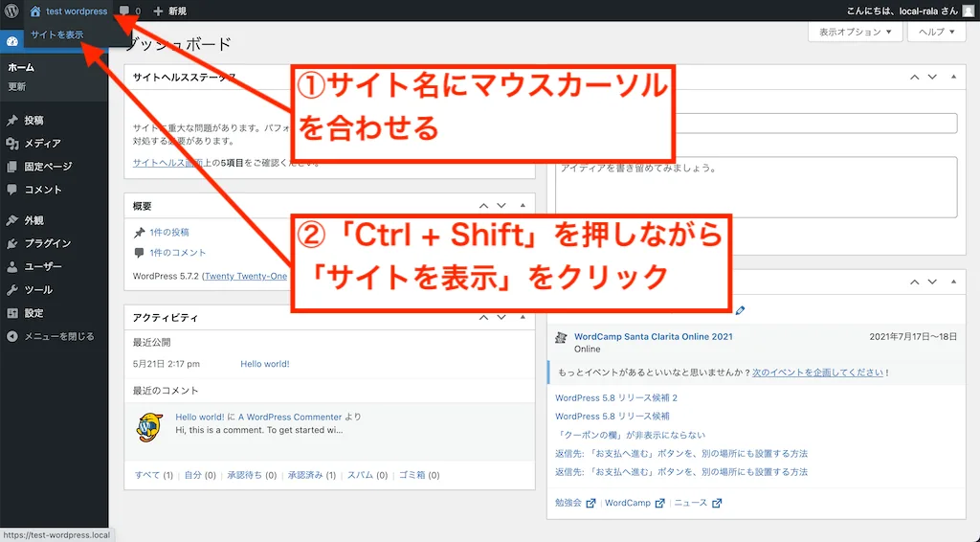Move アクティビティ widget up
Screen dimensions: 980x542
(x=483, y=318)
